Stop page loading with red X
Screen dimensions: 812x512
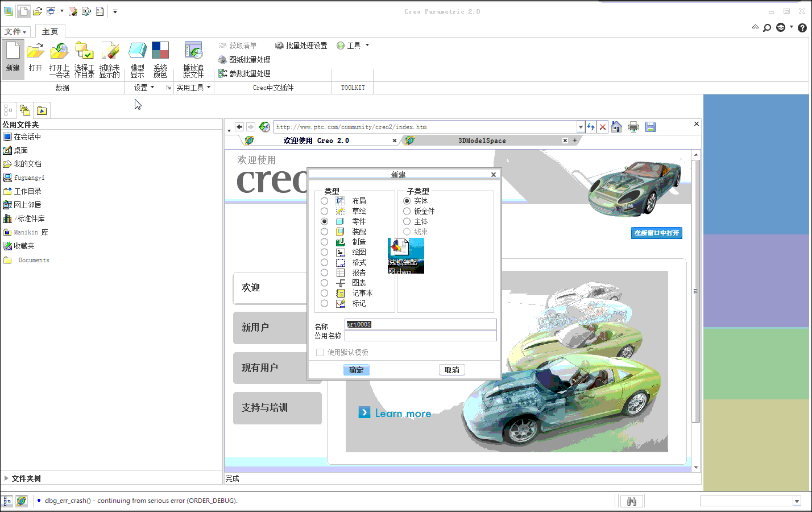pos(603,127)
